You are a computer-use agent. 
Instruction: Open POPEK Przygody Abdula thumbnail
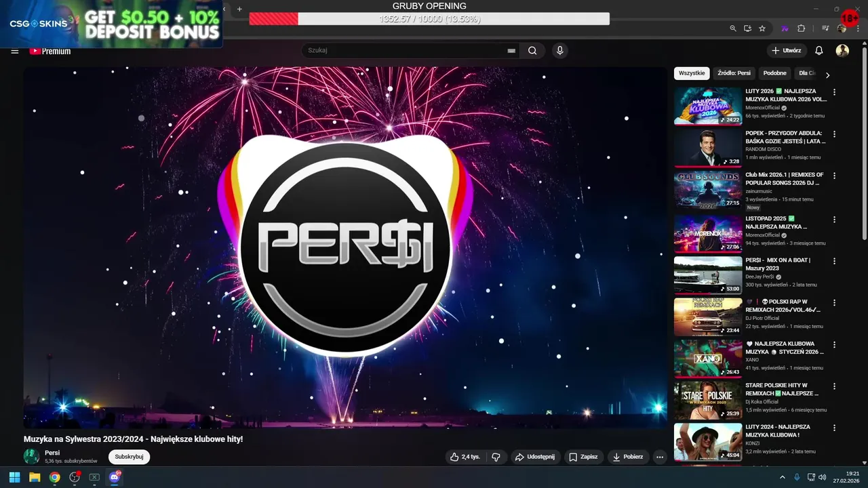click(708, 148)
